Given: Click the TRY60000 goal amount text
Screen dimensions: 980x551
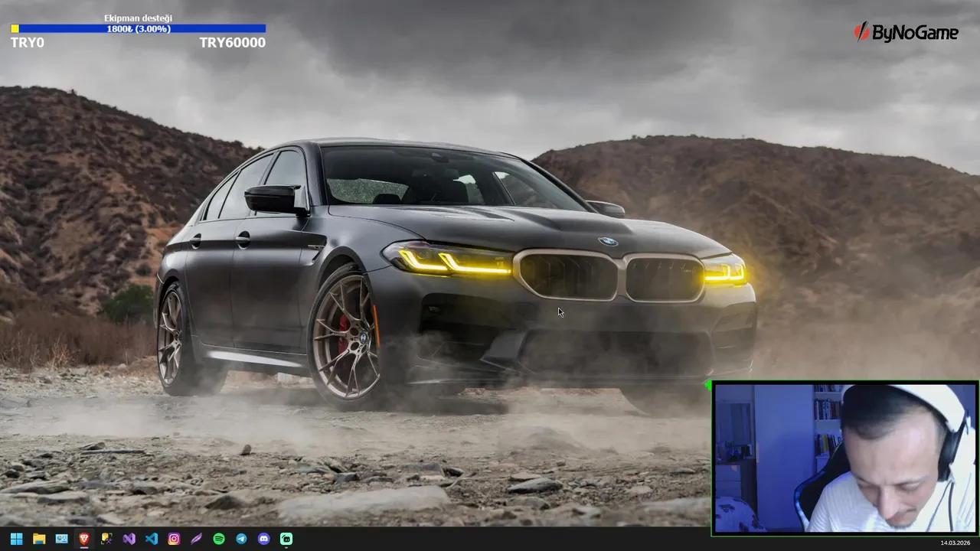Looking at the screenshot, I should (x=232, y=42).
